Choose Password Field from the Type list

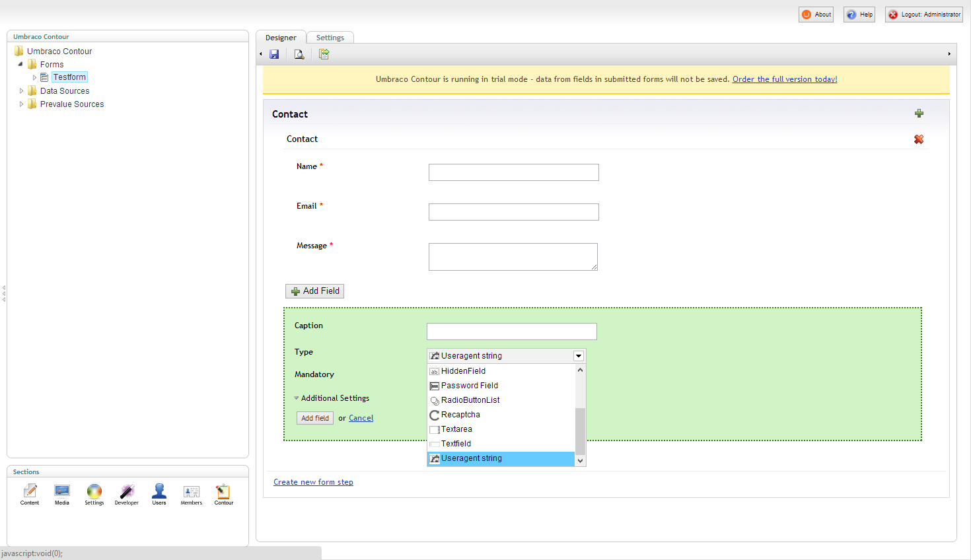click(x=501, y=386)
